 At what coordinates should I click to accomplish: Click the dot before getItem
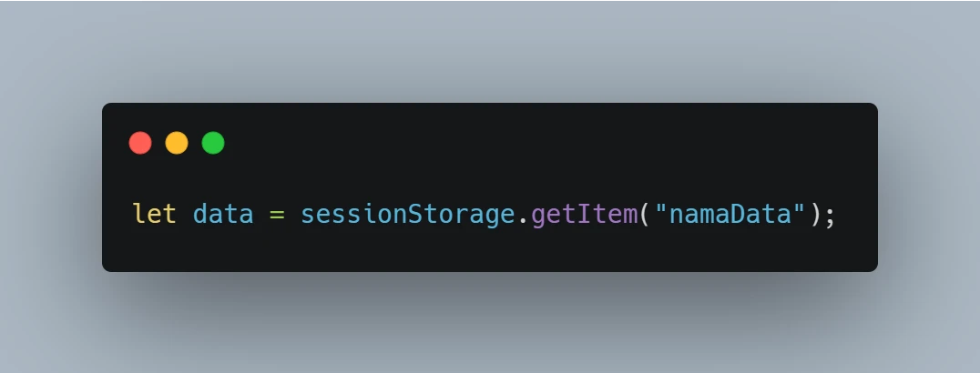[x=523, y=222]
